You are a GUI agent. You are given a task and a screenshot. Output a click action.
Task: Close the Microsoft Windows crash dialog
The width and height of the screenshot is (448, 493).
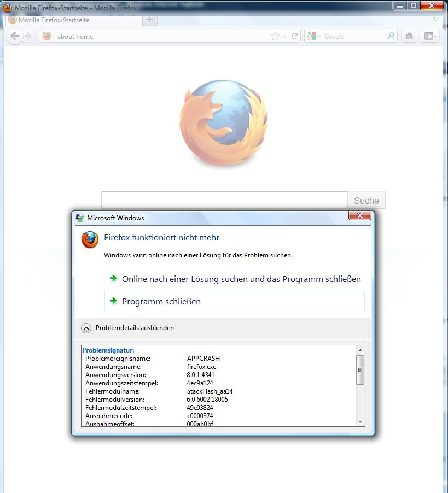click(x=360, y=215)
